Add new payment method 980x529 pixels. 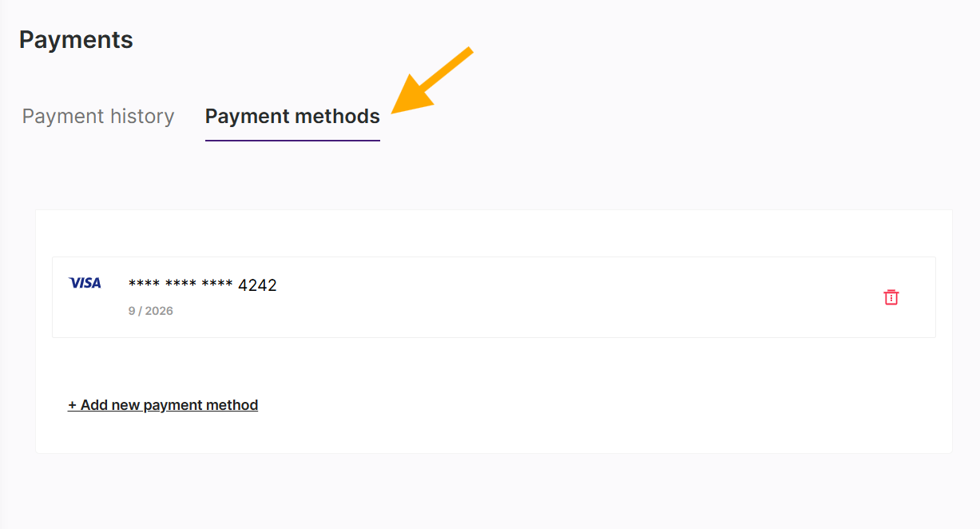click(x=163, y=405)
